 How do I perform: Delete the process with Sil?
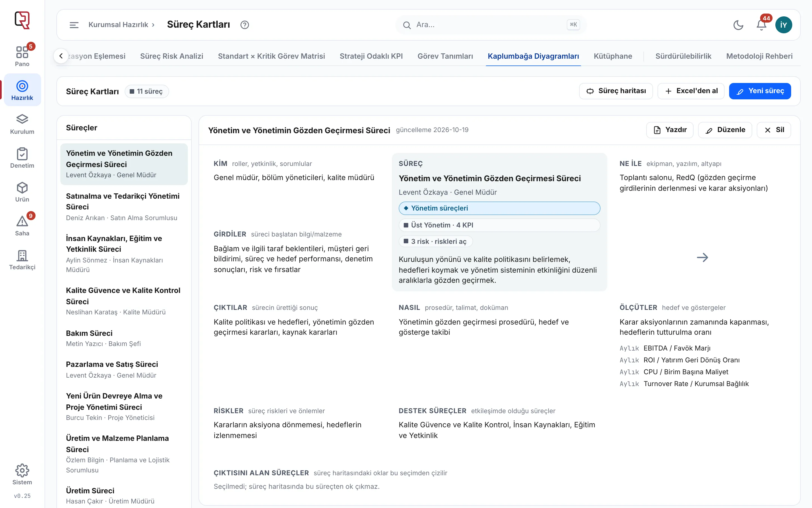click(774, 130)
